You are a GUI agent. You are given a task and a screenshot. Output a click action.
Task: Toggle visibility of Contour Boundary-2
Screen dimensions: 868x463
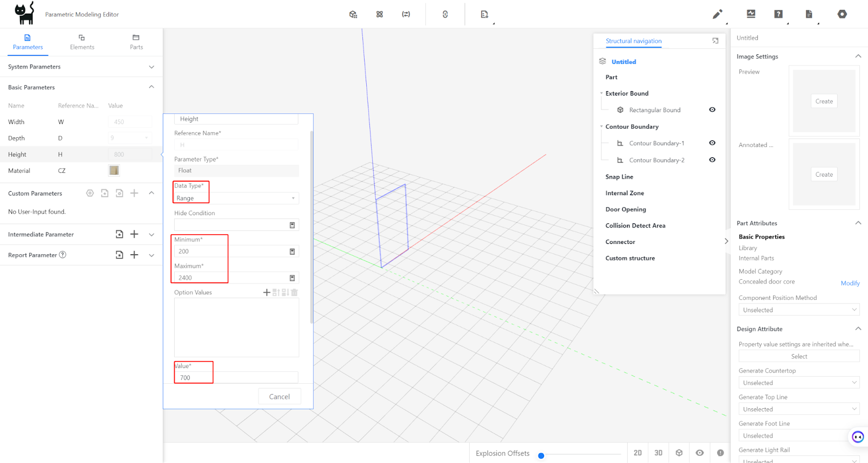[712, 160]
